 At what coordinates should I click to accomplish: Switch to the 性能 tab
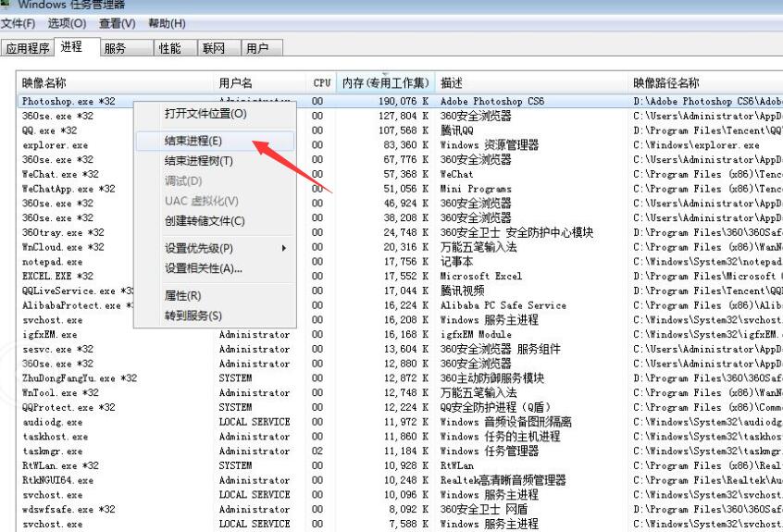point(175,48)
